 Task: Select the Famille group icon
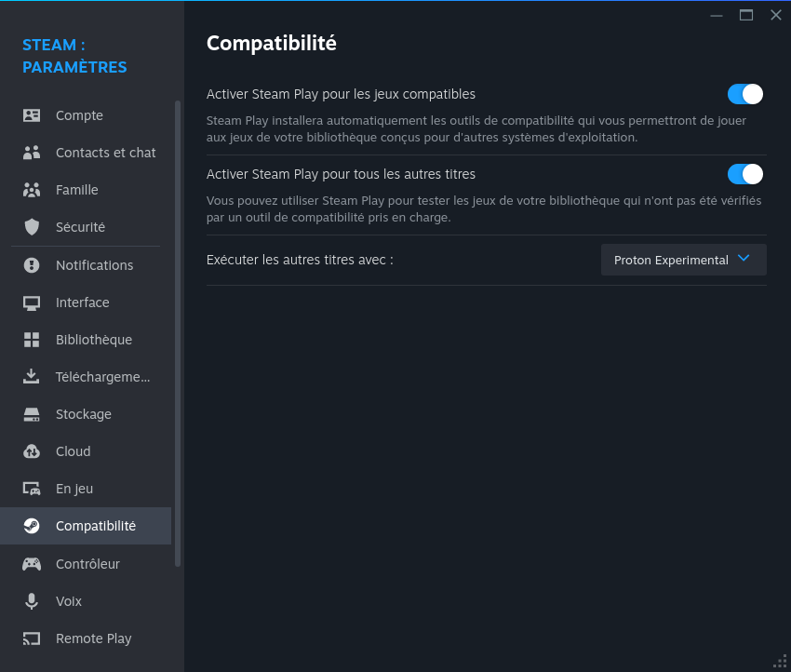[32, 190]
